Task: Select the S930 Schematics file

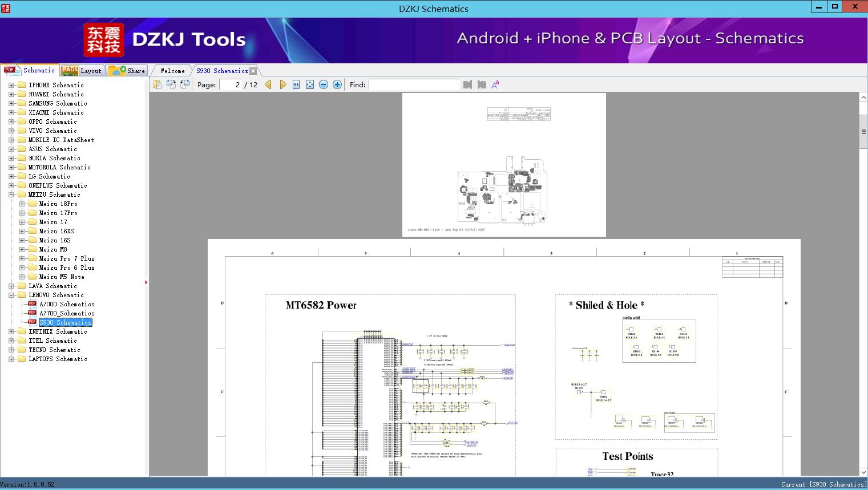Action: click(65, 322)
